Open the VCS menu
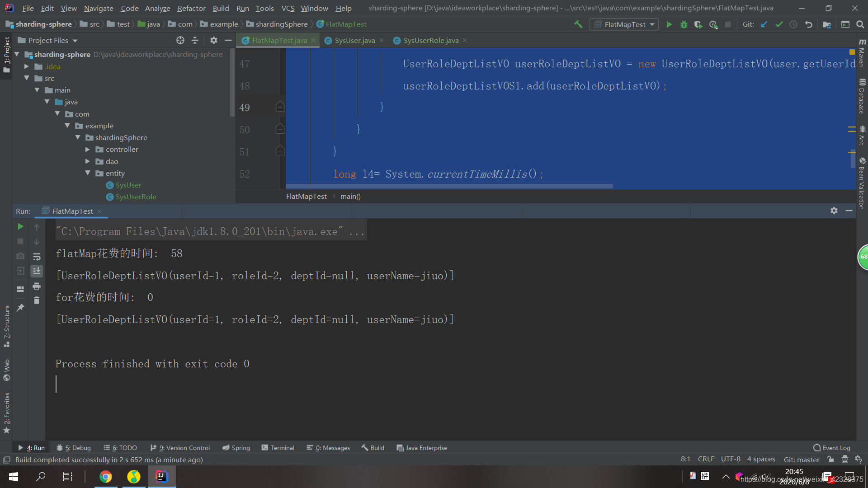Screen dimensions: 868x488 (x=288, y=8)
